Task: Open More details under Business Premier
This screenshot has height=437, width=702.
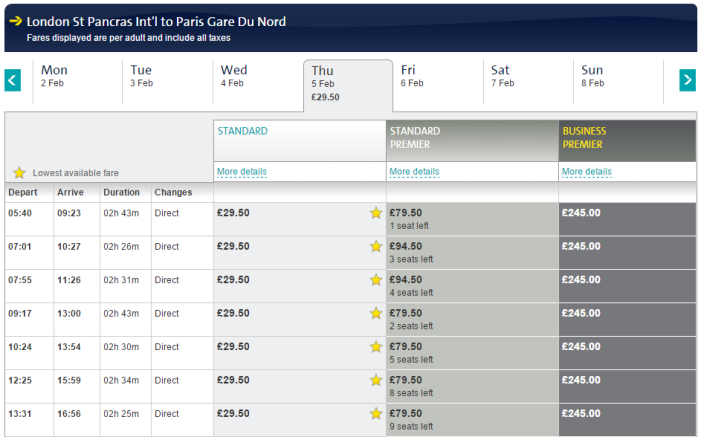Action: point(586,171)
